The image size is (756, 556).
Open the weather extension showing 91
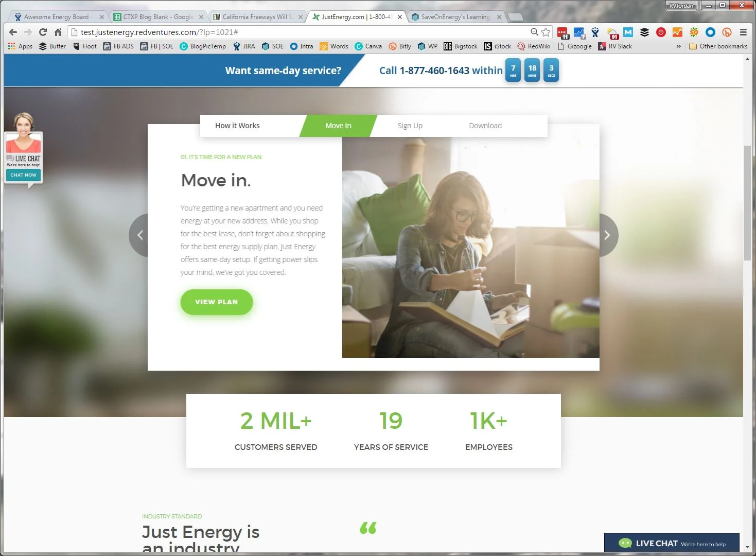pos(612,33)
